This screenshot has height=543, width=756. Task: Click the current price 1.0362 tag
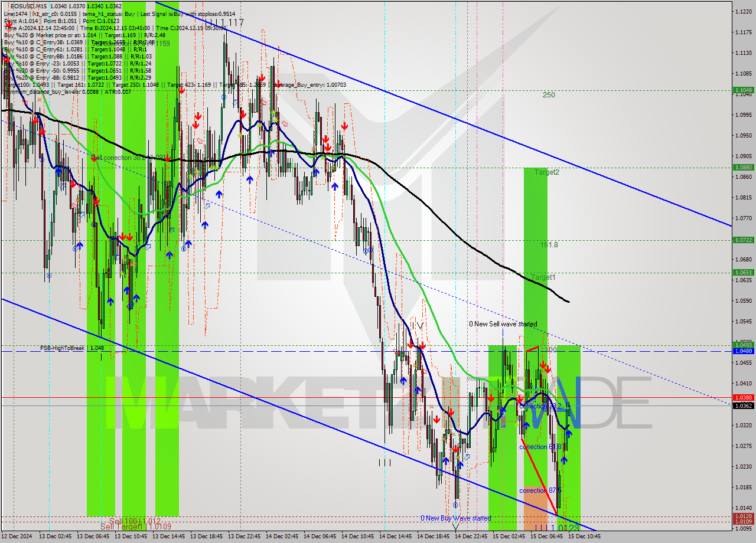coord(743,405)
